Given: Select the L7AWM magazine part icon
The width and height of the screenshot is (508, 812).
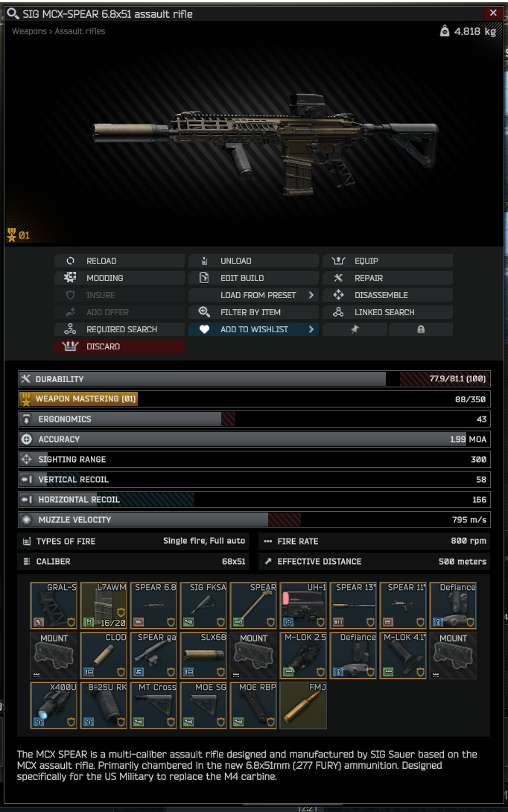Looking at the screenshot, I should point(104,605).
